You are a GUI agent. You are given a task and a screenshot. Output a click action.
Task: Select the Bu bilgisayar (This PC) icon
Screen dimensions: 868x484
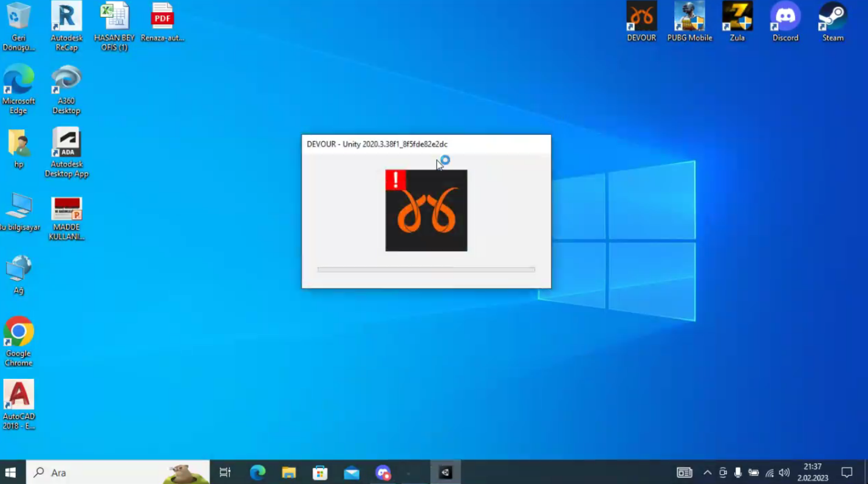point(19,212)
